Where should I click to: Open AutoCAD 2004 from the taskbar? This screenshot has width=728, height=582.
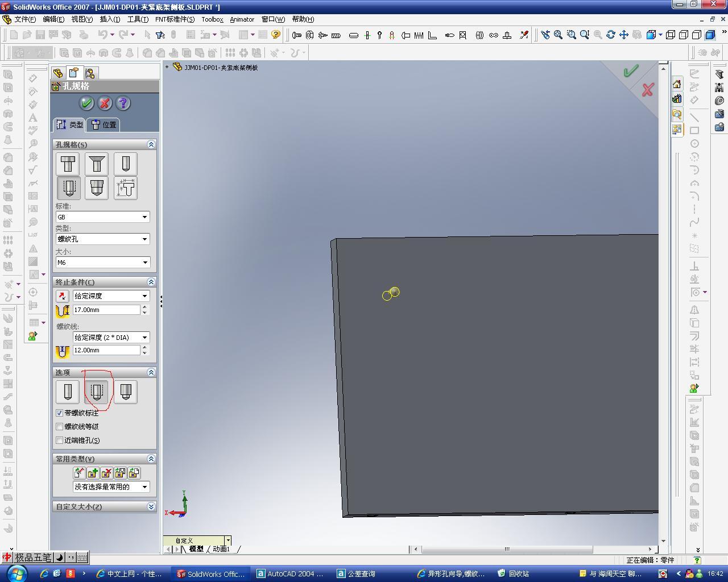click(x=291, y=573)
